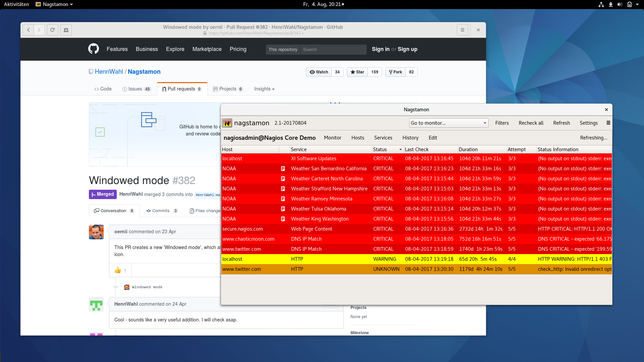Open the Issues tab
The height and width of the screenshot is (362, 644).
[x=135, y=89]
